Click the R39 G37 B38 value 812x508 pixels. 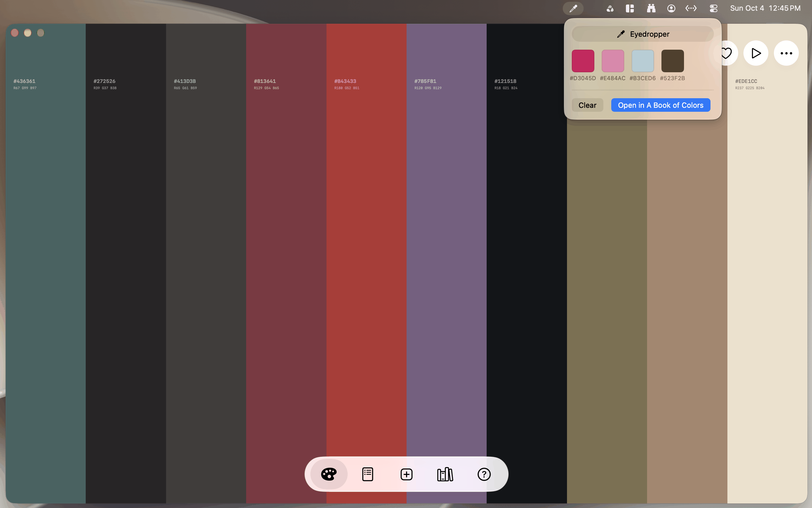(x=105, y=88)
